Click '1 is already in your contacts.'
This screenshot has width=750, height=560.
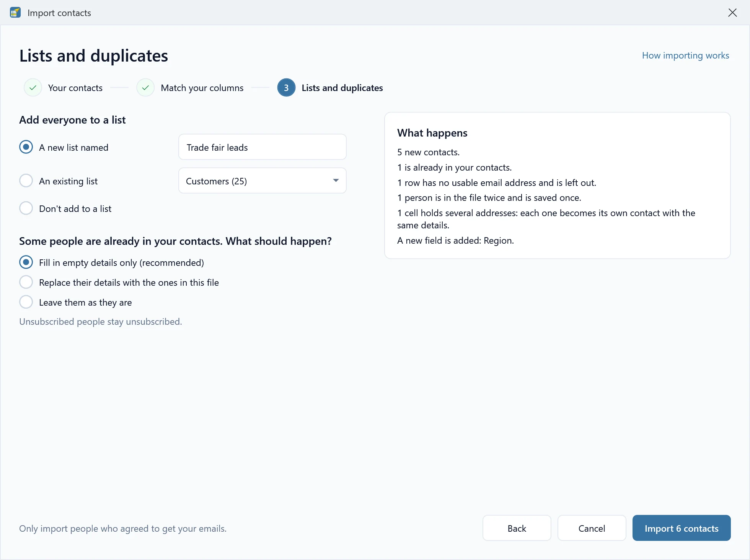pyautogui.click(x=454, y=168)
